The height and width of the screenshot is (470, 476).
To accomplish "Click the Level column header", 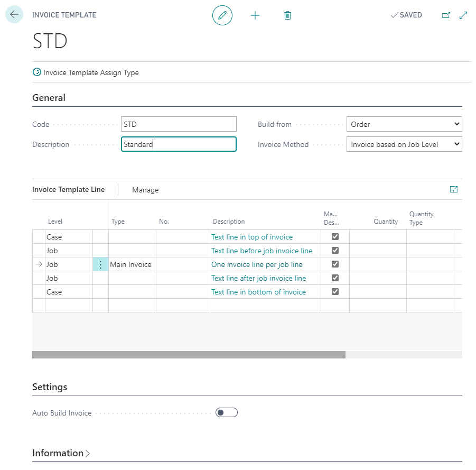I will (55, 222).
